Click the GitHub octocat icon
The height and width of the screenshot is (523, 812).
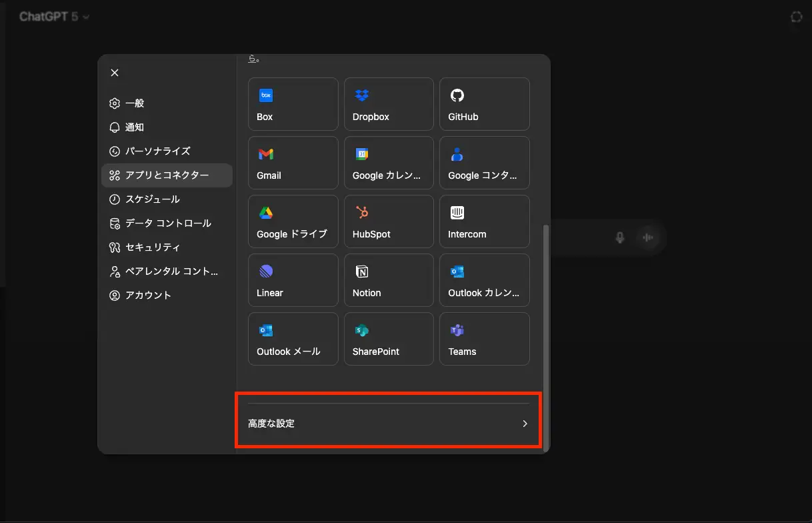point(457,95)
